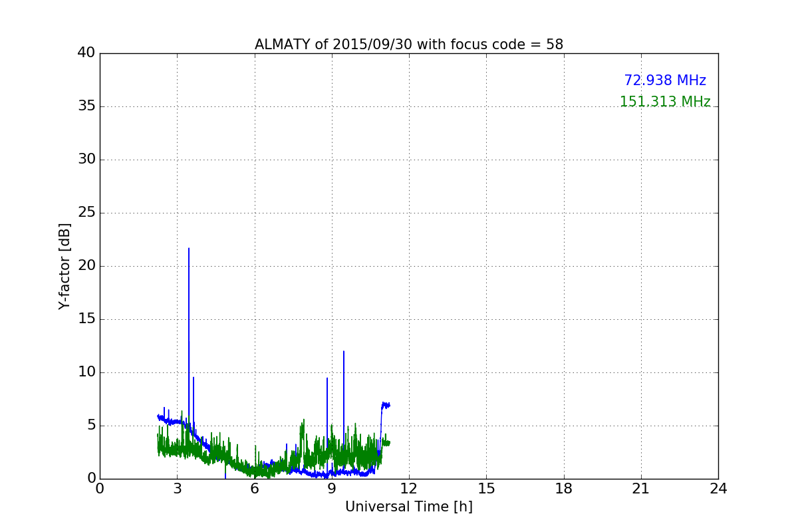Click y-axis tick label 15
Image resolution: width=798 pixels, height=532 pixels.
point(86,319)
